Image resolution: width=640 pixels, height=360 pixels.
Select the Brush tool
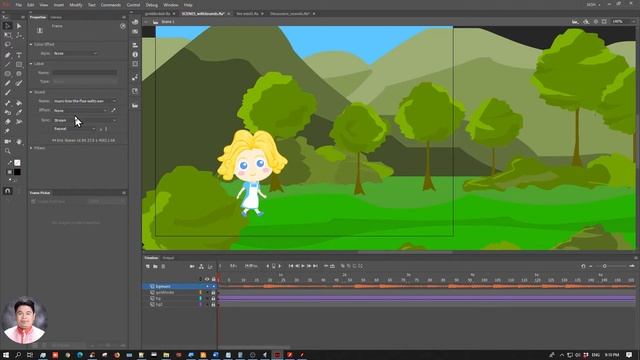7,93
